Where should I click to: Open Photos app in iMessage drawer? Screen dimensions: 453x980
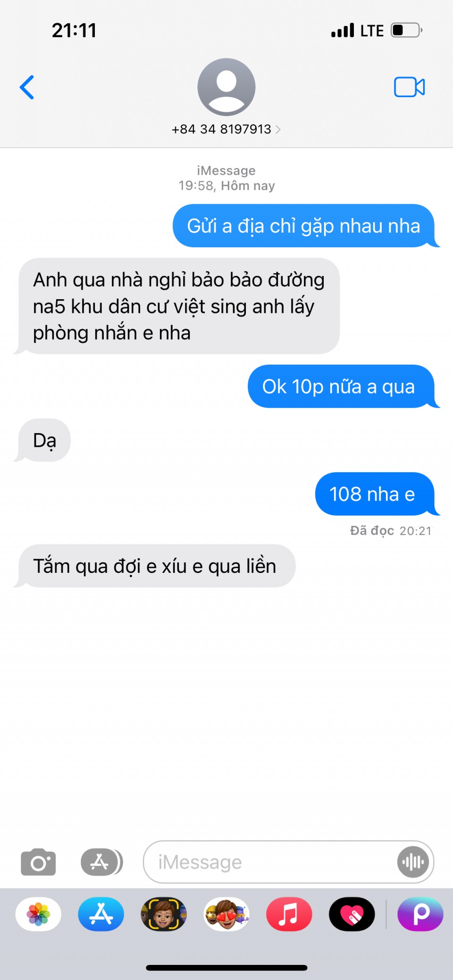pos(38,914)
